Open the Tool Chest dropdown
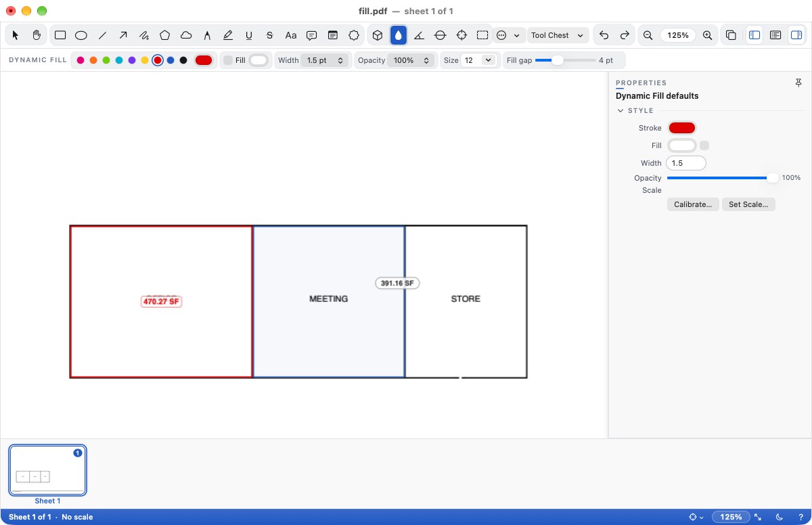The height and width of the screenshot is (525, 812). point(558,35)
